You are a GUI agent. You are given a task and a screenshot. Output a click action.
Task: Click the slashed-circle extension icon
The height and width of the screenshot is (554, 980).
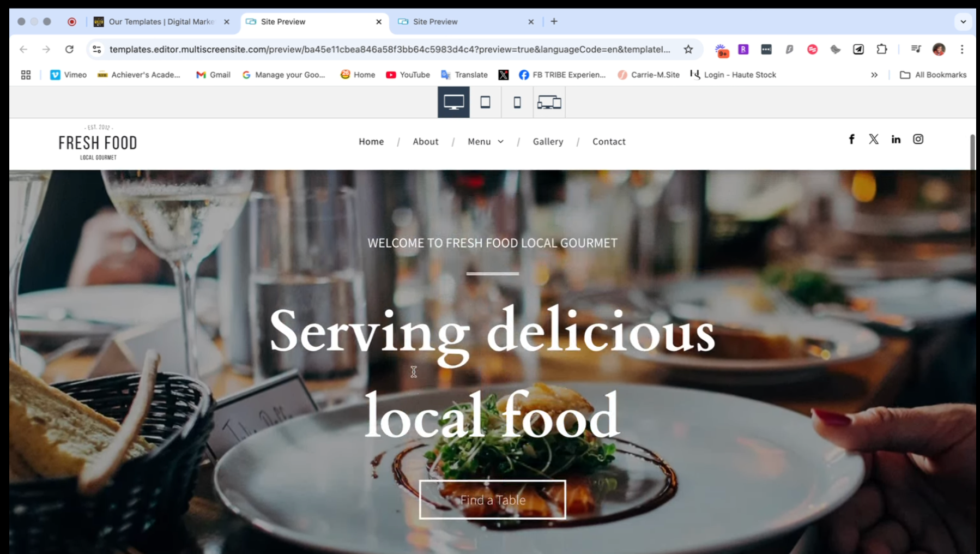click(x=789, y=49)
